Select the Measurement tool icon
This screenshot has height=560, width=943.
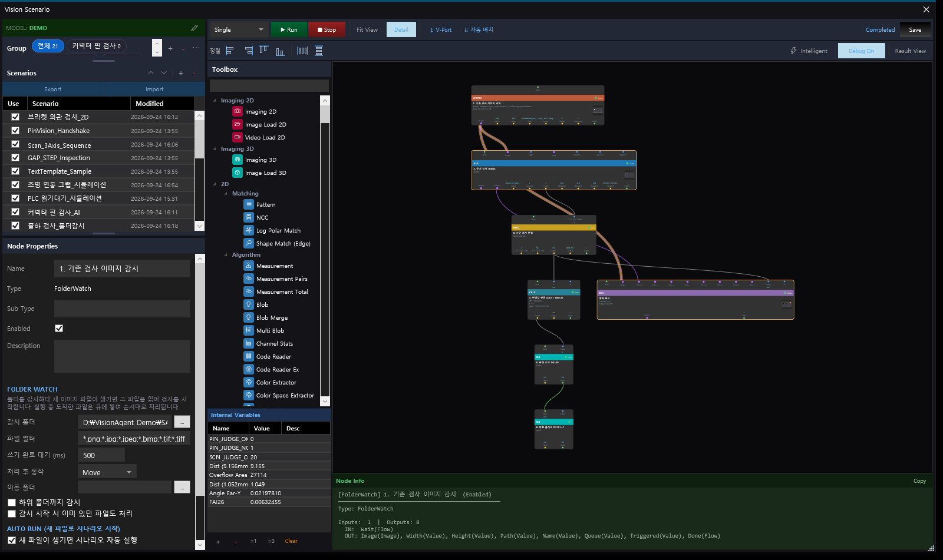click(x=249, y=266)
